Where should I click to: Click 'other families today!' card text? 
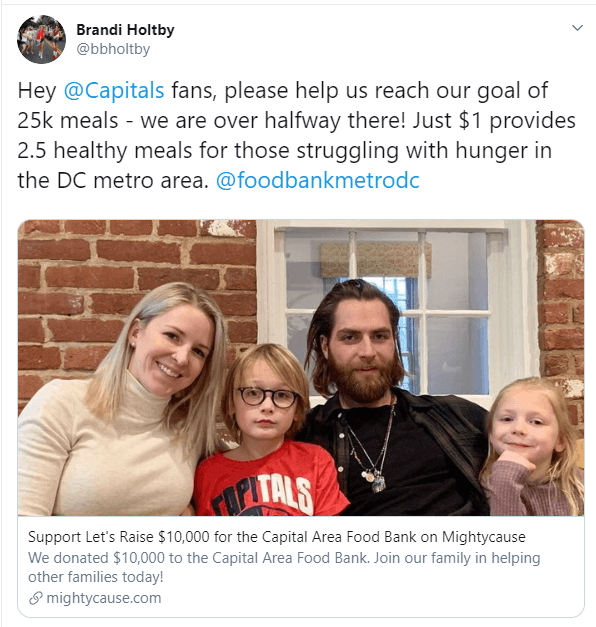96,577
